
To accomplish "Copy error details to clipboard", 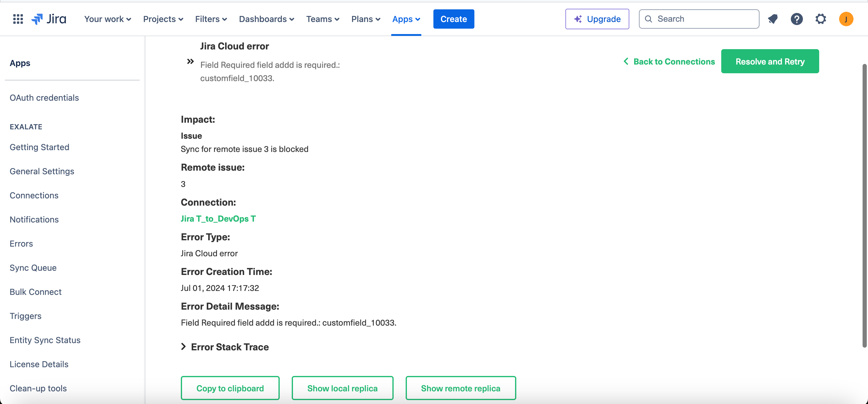I will click(x=230, y=388).
